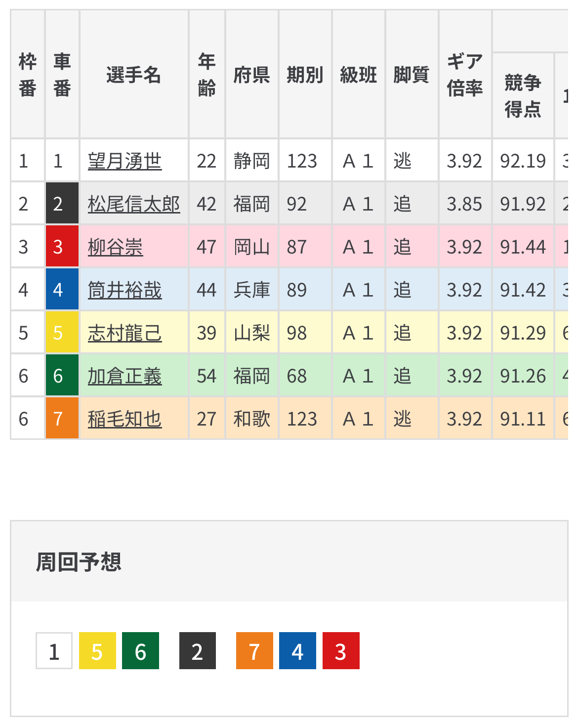Click the red car number 3 table cell
The width and height of the screenshot is (578, 728).
[x=62, y=246]
